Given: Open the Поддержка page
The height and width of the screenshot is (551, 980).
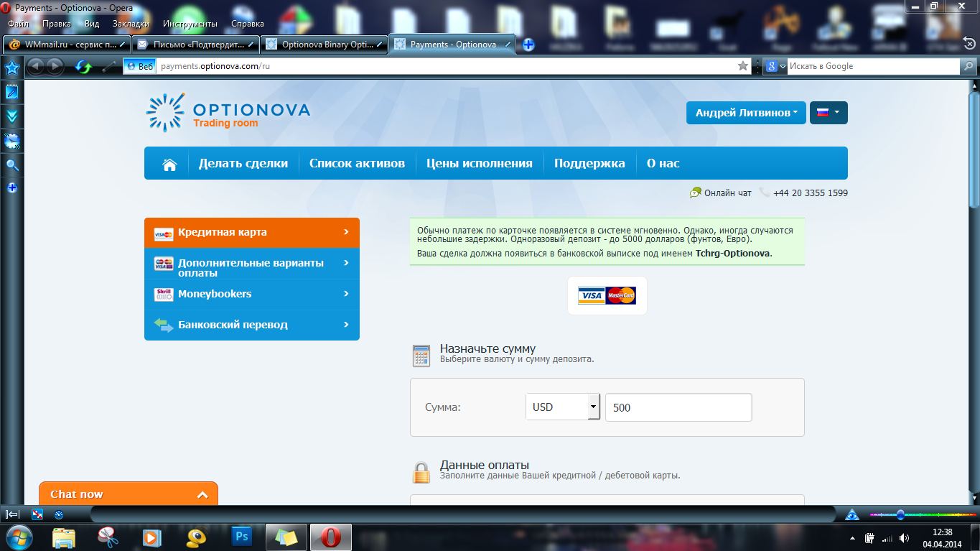Looking at the screenshot, I should click(589, 163).
